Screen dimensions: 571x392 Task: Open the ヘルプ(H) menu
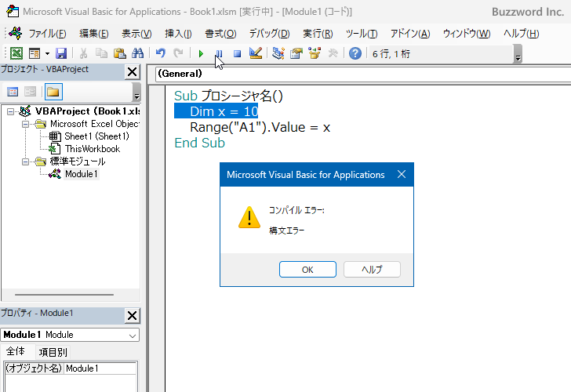pyautogui.click(x=521, y=34)
